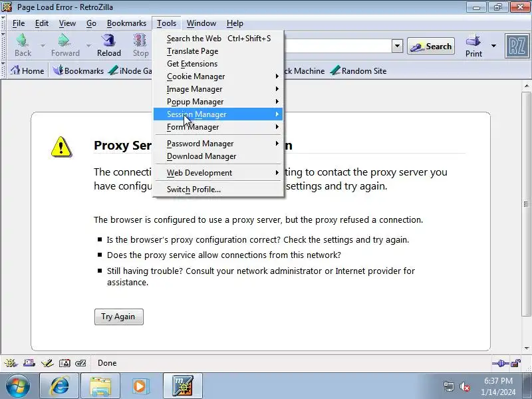Select Switch Profile menu item
The height and width of the screenshot is (399, 532).
click(218, 190)
